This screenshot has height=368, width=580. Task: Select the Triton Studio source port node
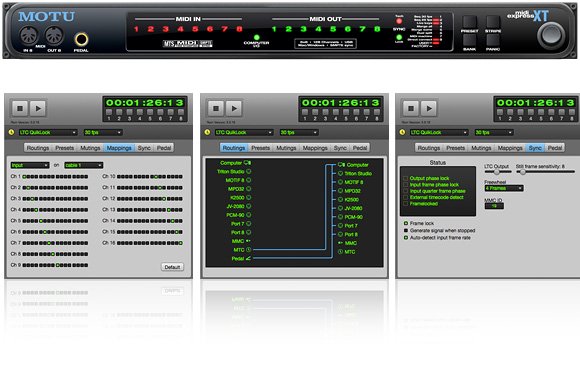249,171
